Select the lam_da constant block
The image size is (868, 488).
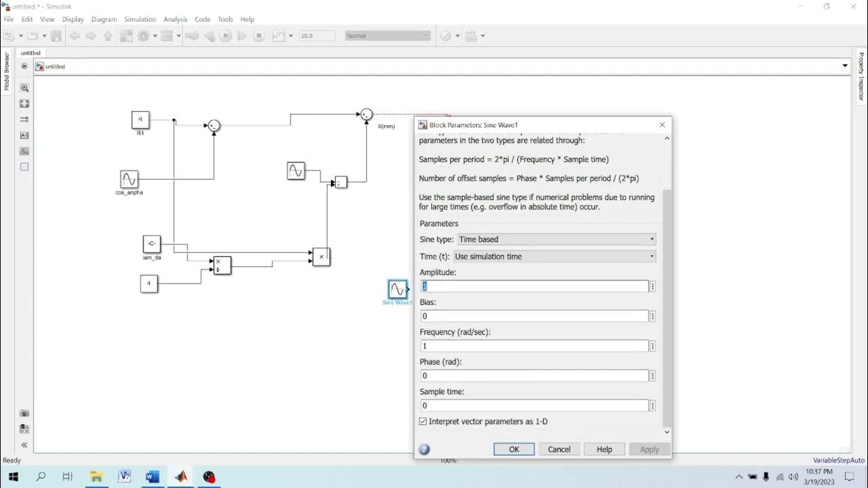(152, 244)
